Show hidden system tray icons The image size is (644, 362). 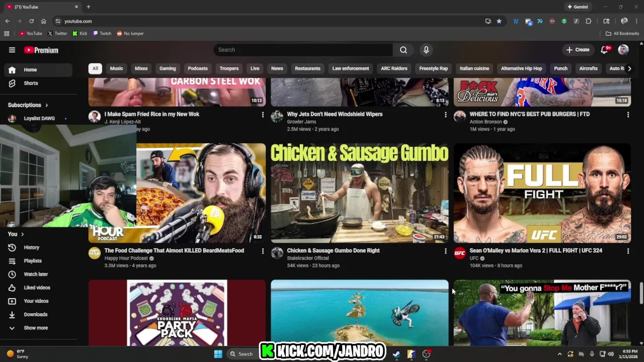click(x=559, y=354)
